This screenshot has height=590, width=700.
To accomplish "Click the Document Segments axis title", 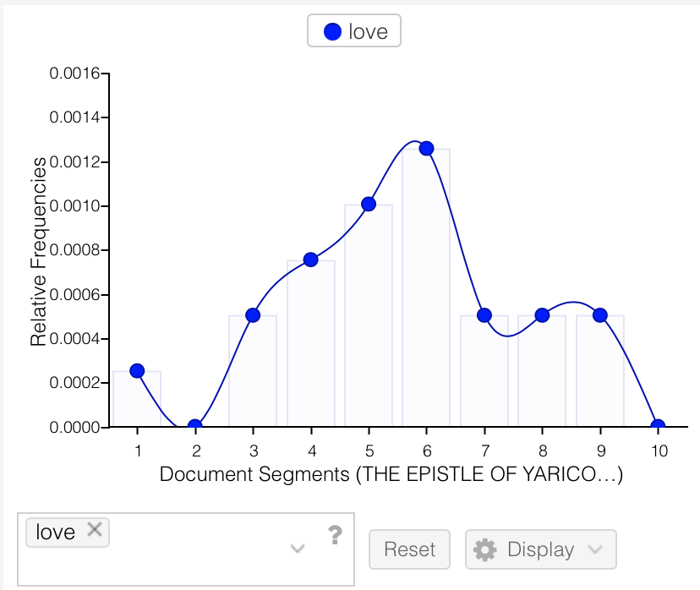I will pos(391,474).
